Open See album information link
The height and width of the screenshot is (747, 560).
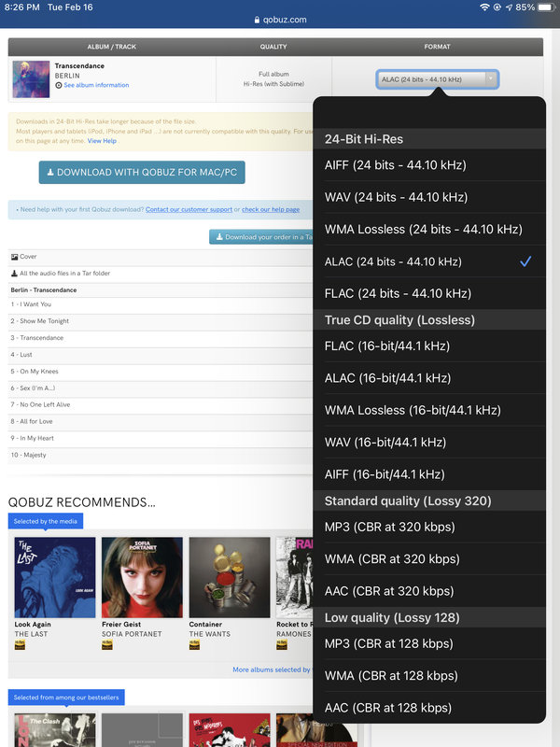click(96, 85)
